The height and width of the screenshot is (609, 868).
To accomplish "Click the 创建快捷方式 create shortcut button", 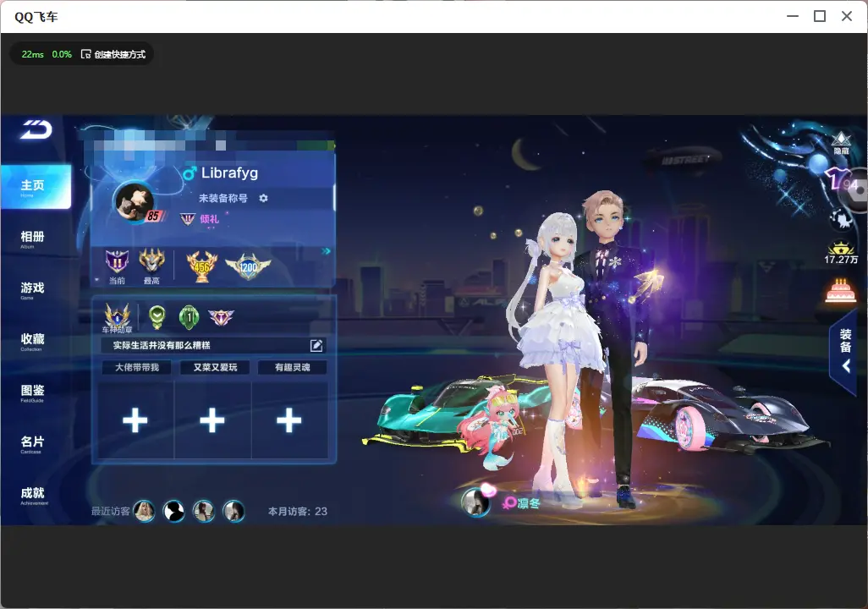I will click(113, 54).
